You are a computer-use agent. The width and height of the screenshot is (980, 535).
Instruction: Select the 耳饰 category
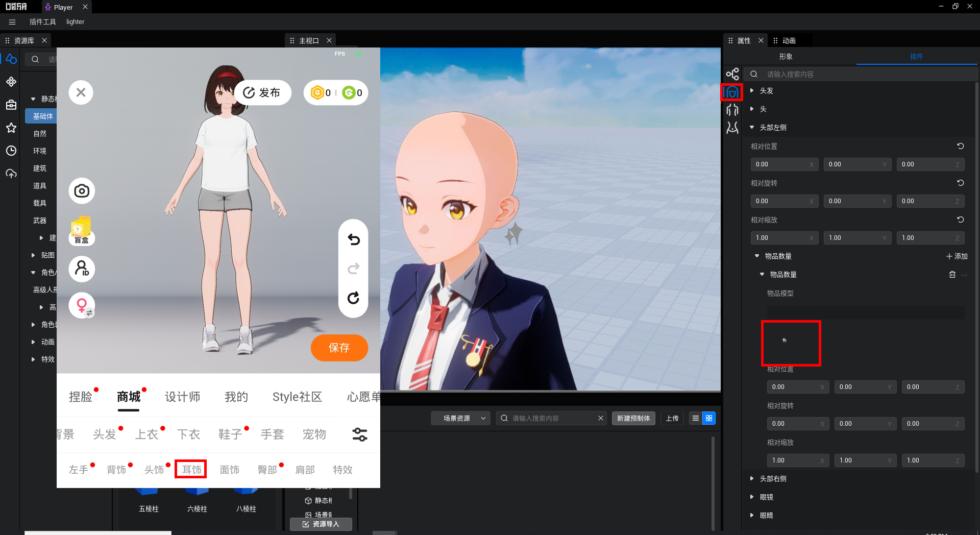[x=191, y=469]
